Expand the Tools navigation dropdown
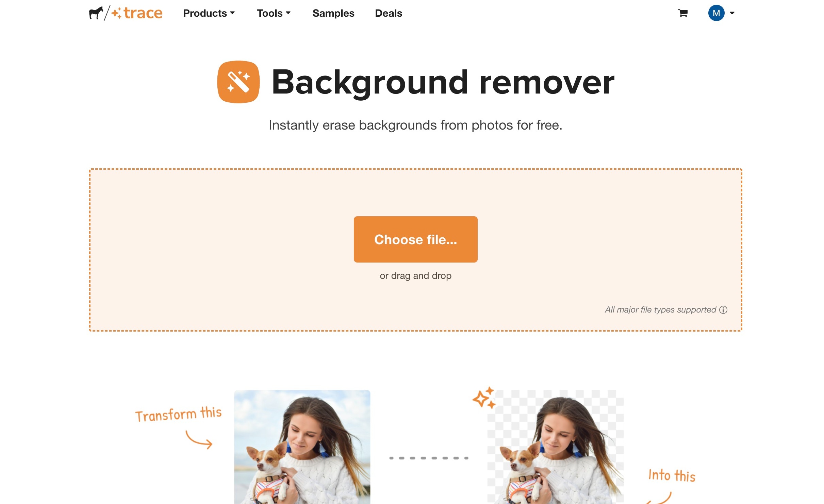Viewport: 824px width, 504px height. click(273, 13)
